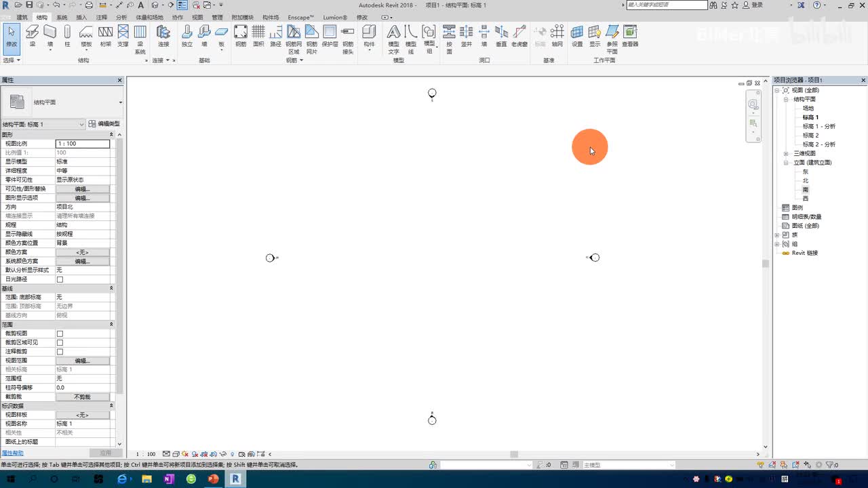
Task: Open the 模型文字 (Model Text) tool
Action: pyautogui.click(x=394, y=39)
